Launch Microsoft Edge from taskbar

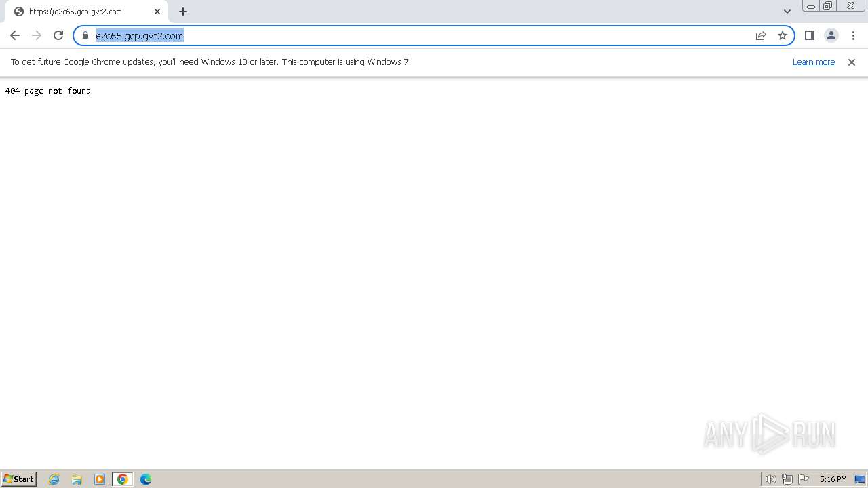point(146,479)
